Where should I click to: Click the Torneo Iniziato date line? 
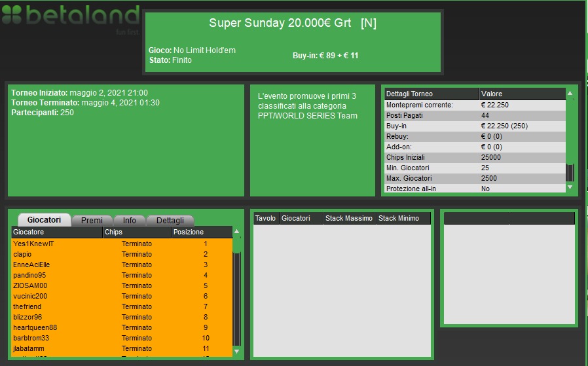tap(79, 92)
